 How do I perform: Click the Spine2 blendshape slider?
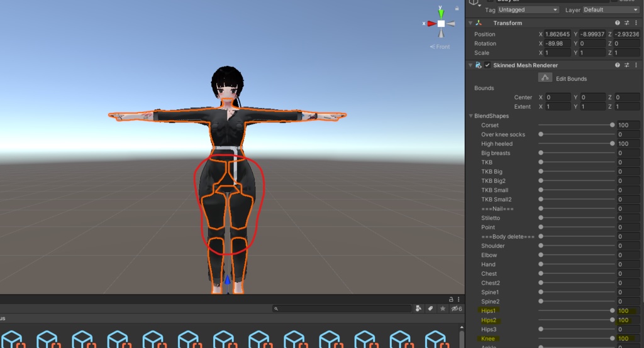(576, 302)
